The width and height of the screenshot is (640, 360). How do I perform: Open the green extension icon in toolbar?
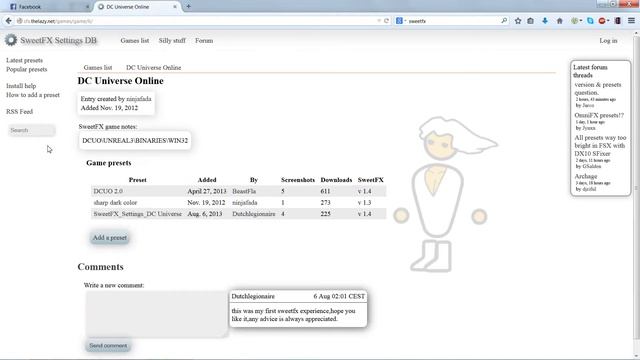(x=576, y=21)
